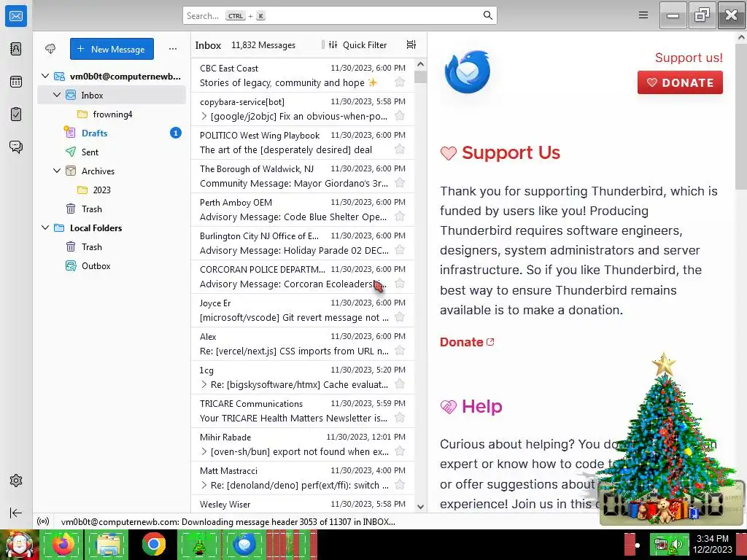The height and width of the screenshot is (560, 747).
Task: Click the red DONATE button
Action: click(680, 82)
